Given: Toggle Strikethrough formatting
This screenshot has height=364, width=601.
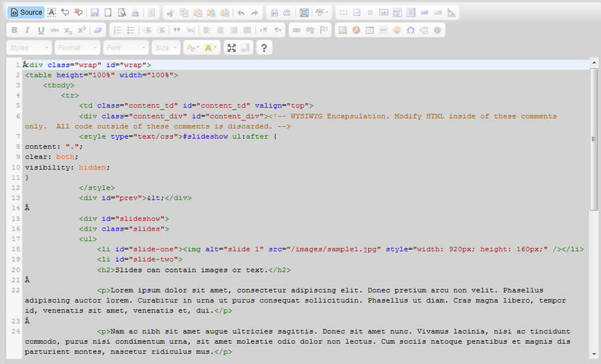Looking at the screenshot, I should click(55, 30).
